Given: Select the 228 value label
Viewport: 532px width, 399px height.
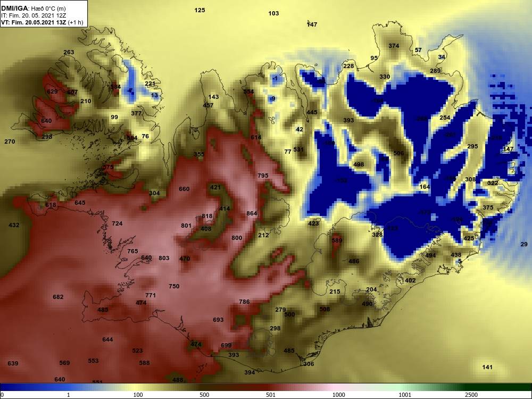Looking at the screenshot, I should coord(348,66).
